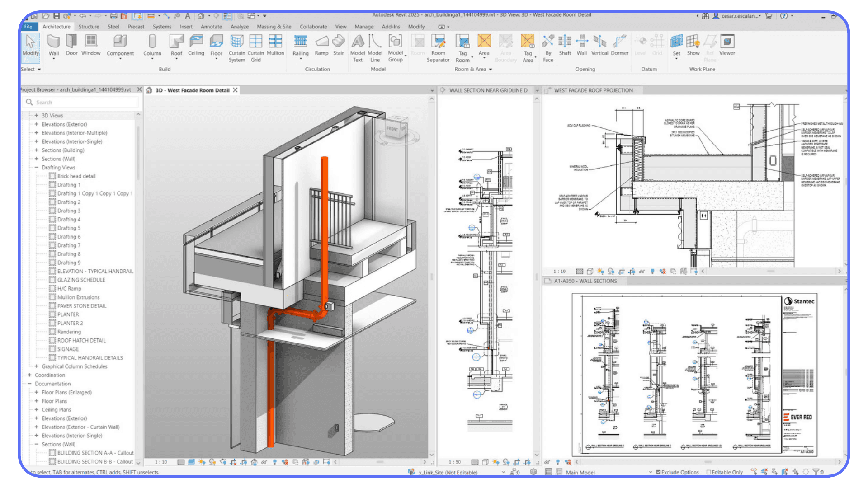Open the Main Model dropdown in the status bar

pos(650,472)
